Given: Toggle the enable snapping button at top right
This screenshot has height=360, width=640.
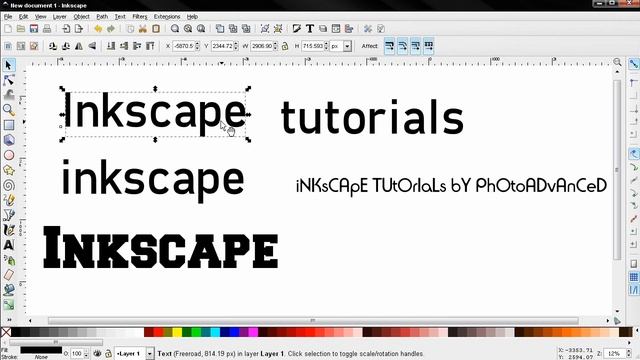Looking at the screenshot, I should [x=633, y=64].
